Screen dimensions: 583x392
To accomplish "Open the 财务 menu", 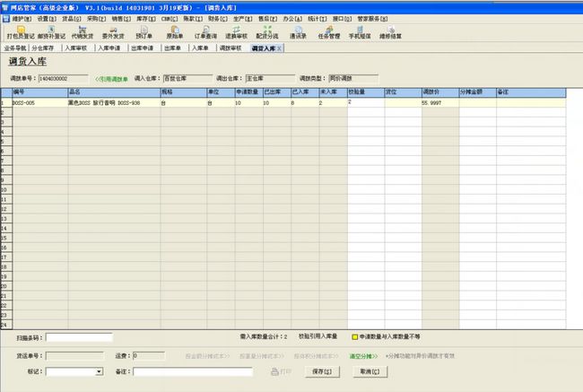I will coord(218,19).
